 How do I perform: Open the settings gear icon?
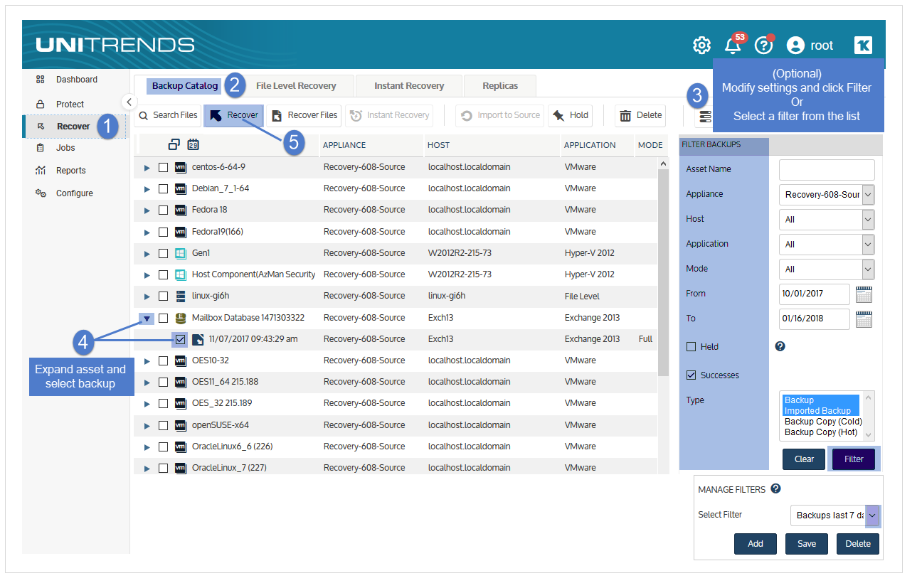[x=701, y=46]
